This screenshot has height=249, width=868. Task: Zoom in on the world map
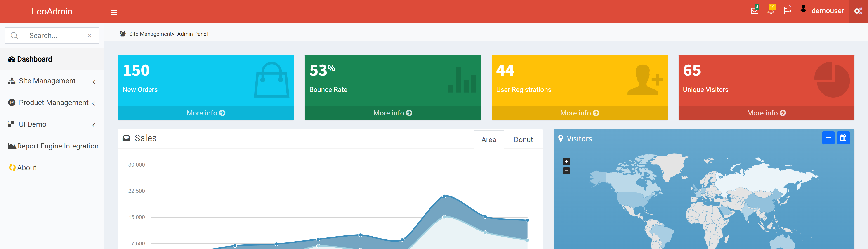[x=566, y=162]
